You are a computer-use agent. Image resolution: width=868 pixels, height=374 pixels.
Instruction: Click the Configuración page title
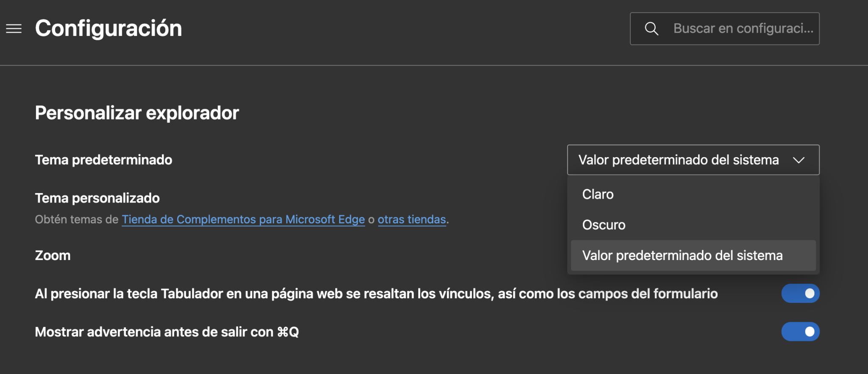tap(108, 28)
